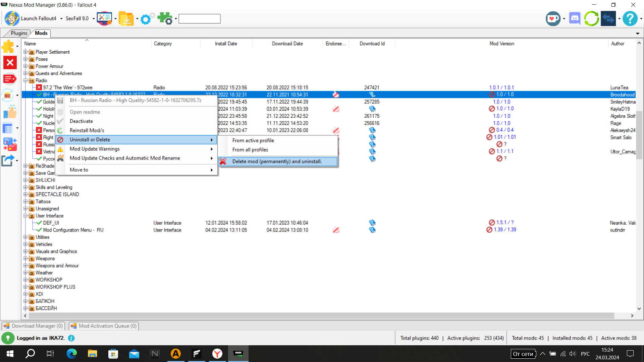Toggle checkbox for 97.2 The Wire mod

39,87
